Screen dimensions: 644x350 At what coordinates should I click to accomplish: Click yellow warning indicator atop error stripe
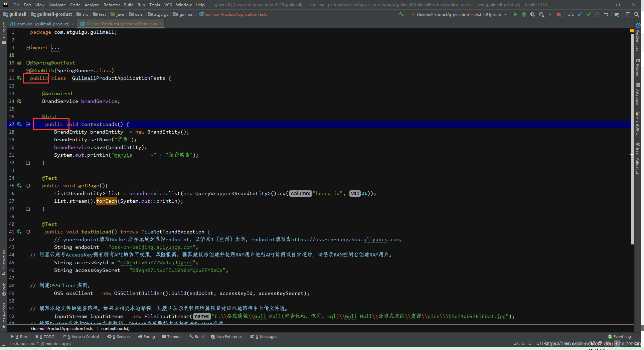click(632, 31)
